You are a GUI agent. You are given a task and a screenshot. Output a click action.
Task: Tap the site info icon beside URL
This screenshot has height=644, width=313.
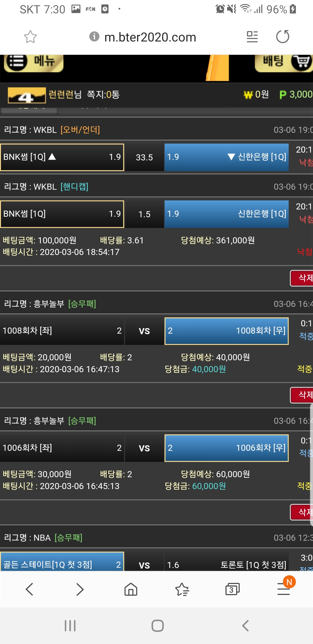pos(94,37)
